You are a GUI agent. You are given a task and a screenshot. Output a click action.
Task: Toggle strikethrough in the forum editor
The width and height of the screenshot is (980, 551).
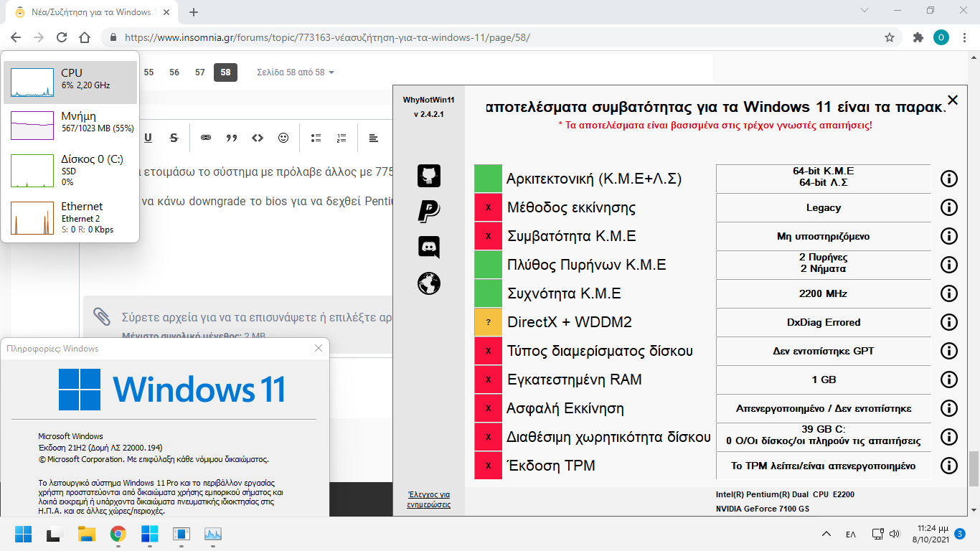click(174, 138)
